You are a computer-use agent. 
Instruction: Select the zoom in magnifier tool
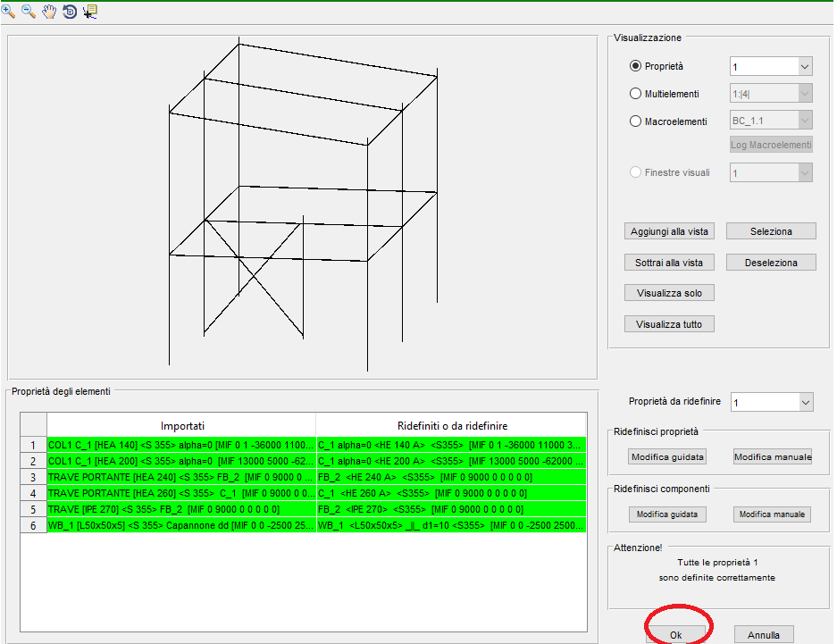(8, 11)
